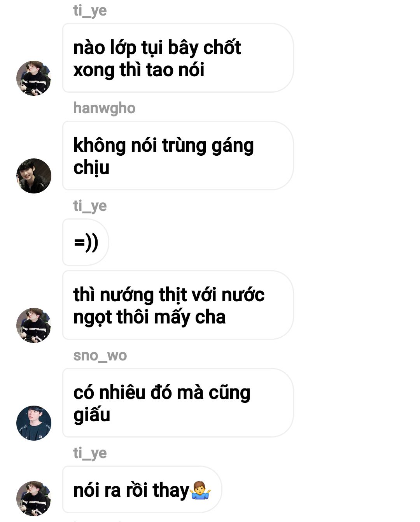Select message 'không nói trùng gáng chịu'
This screenshot has width=420, height=522.
(x=178, y=156)
